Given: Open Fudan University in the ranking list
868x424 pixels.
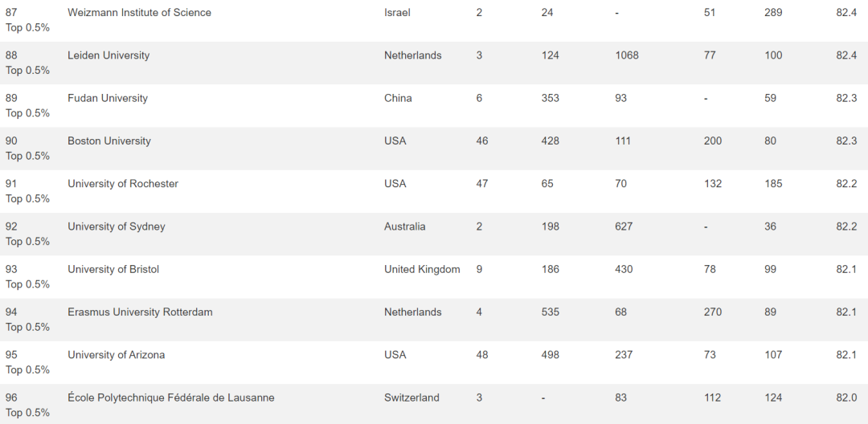Looking at the screenshot, I should [x=108, y=98].
